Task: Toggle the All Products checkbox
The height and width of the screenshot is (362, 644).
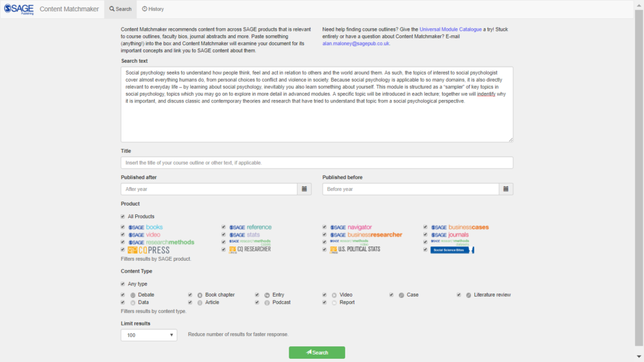Action: (123, 217)
